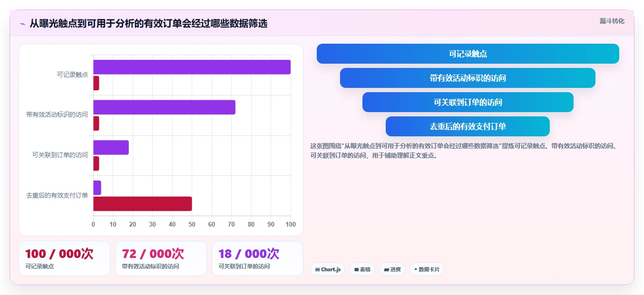Click the 去重后的有效支付订单 y-axis label
The height and width of the screenshot is (295, 644).
[x=57, y=195]
